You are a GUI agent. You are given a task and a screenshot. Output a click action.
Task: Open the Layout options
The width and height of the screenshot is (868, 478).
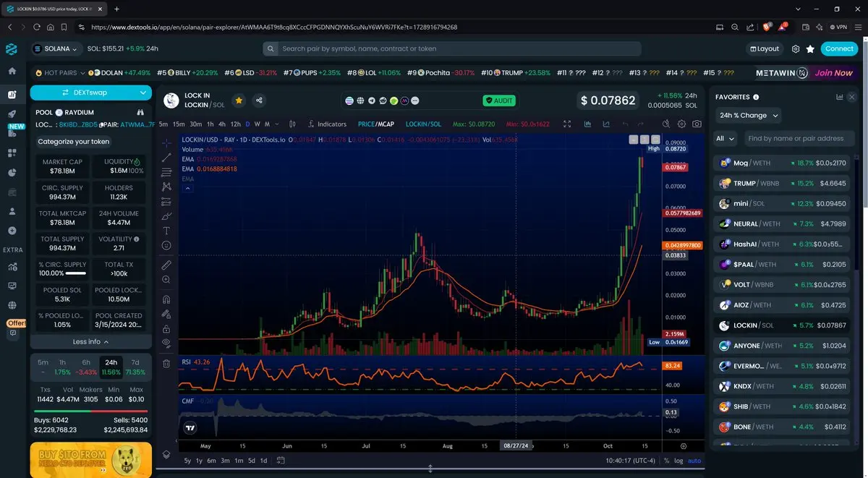coord(764,48)
